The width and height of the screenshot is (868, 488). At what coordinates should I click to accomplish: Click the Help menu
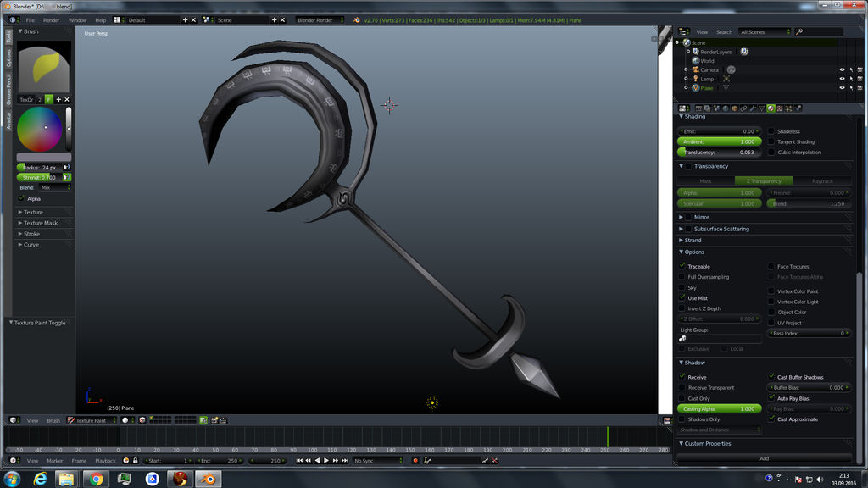(101, 19)
